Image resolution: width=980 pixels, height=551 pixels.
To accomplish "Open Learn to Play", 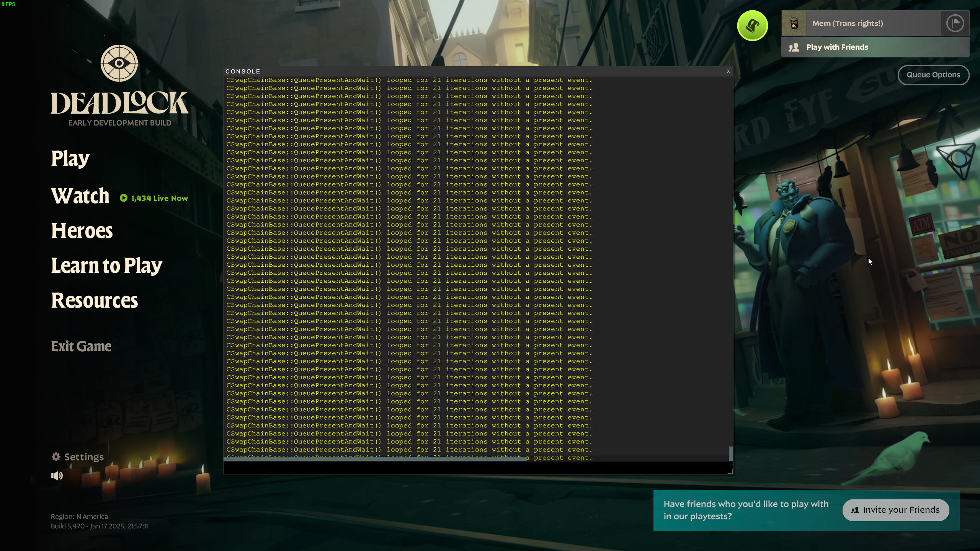I will click(107, 266).
